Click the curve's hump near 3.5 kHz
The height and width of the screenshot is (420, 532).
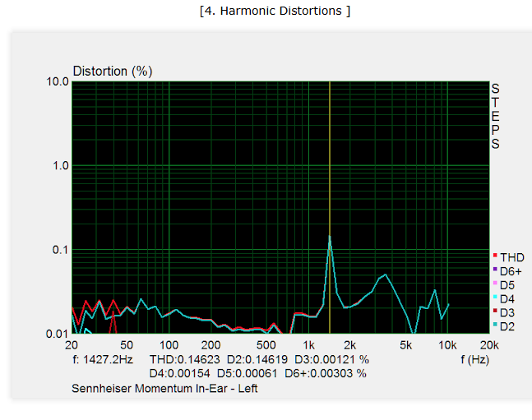pos(385,275)
